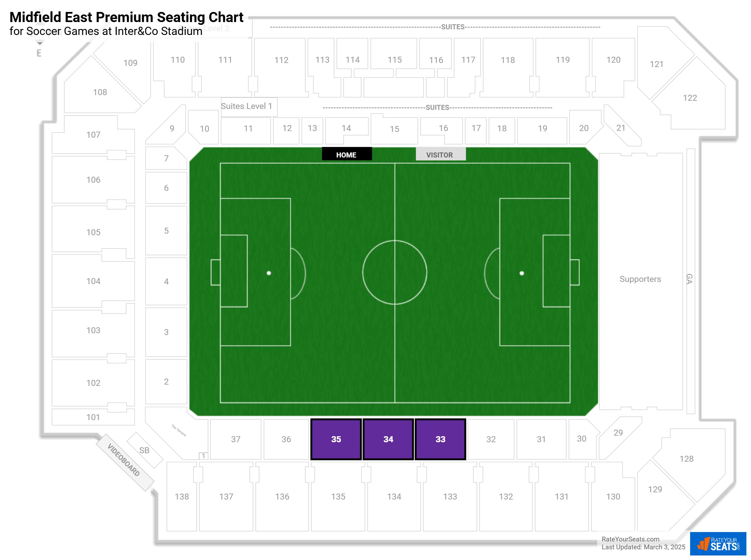Click the gray VISITOR bench label
The image size is (751, 560).
440,155
